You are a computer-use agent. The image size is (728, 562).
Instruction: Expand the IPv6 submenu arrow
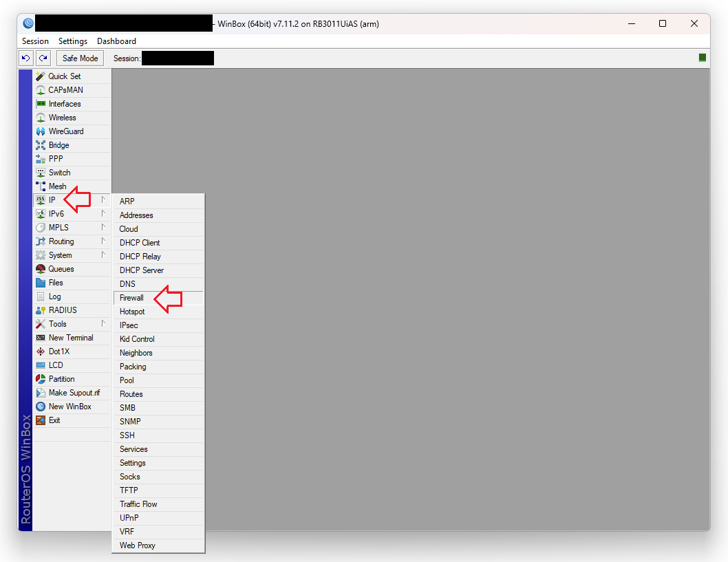click(103, 214)
